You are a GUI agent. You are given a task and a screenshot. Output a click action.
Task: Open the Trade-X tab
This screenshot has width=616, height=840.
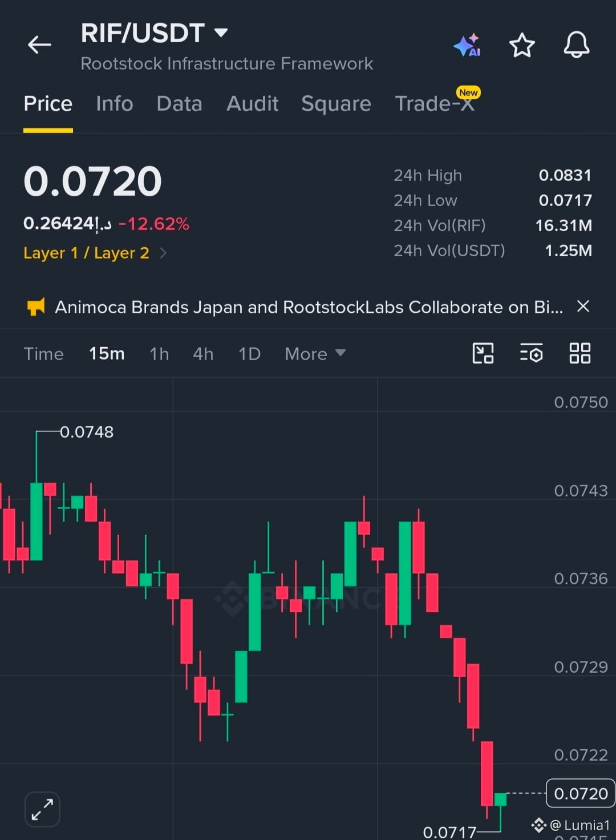click(435, 104)
